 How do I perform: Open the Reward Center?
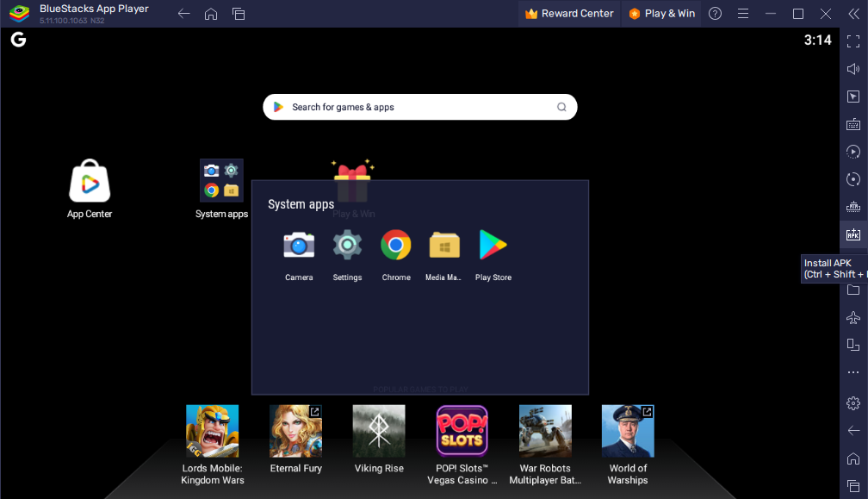[x=569, y=13]
